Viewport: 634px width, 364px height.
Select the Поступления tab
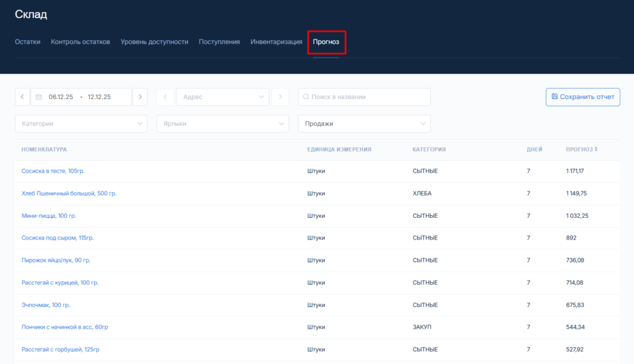[x=219, y=42]
